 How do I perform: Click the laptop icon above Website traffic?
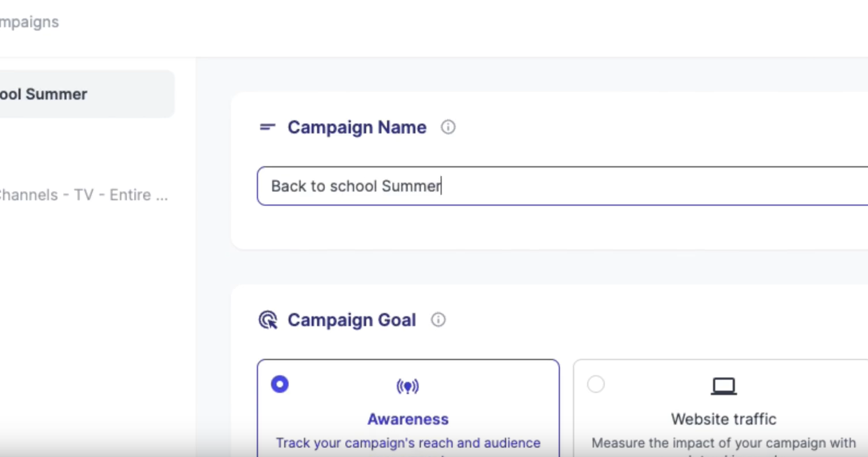[x=724, y=386]
